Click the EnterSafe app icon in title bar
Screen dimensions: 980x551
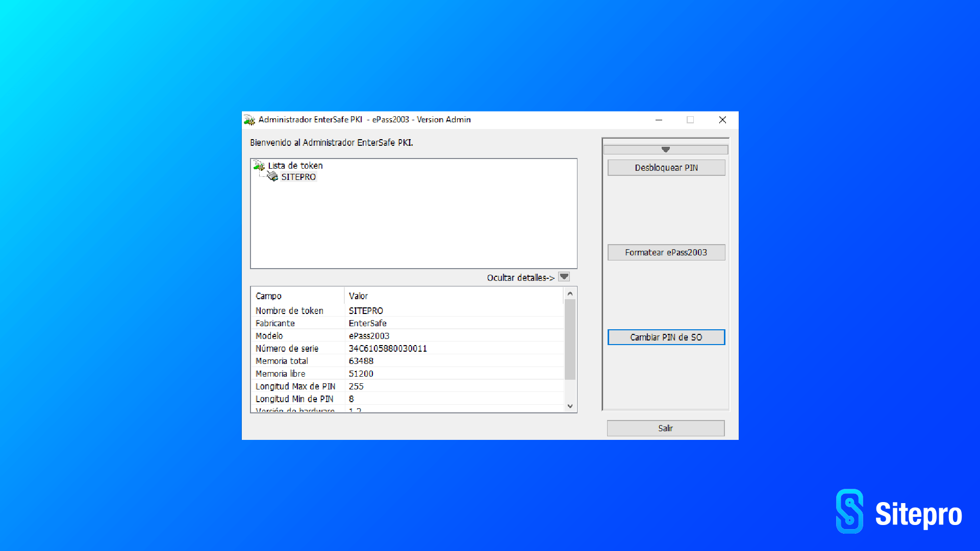point(249,120)
